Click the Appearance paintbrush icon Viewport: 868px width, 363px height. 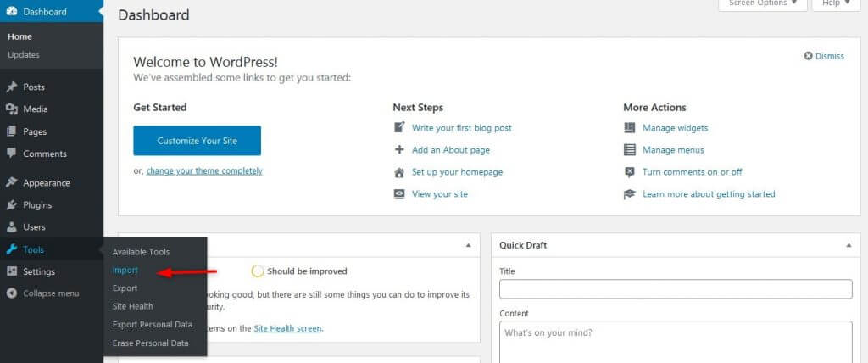pos(12,182)
